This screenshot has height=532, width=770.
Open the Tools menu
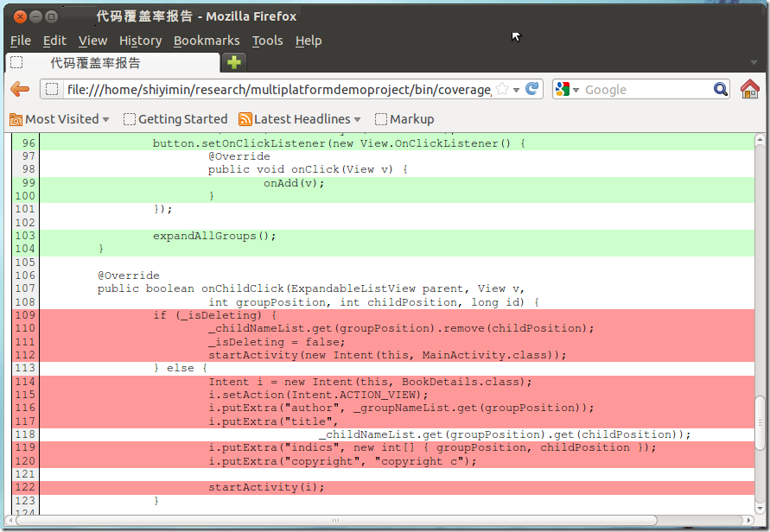click(x=267, y=41)
